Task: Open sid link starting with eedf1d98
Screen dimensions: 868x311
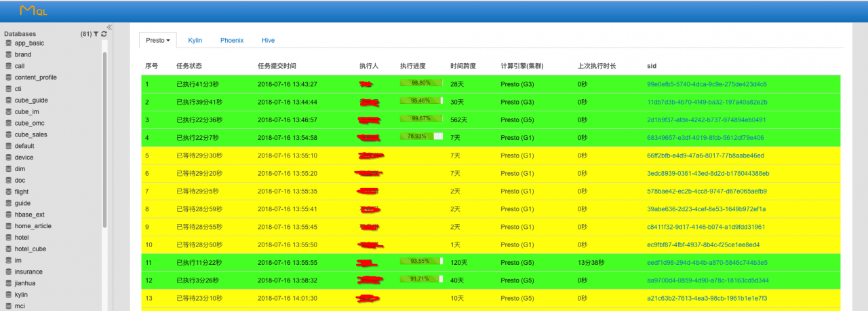Action: tap(707, 262)
